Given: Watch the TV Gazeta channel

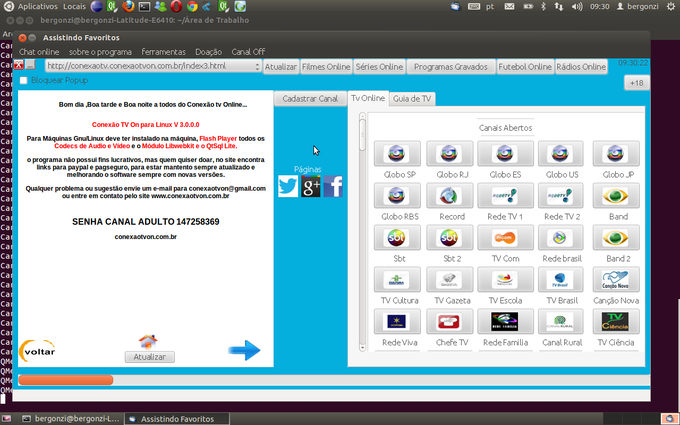Looking at the screenshot, I should [x=449, y=280].
